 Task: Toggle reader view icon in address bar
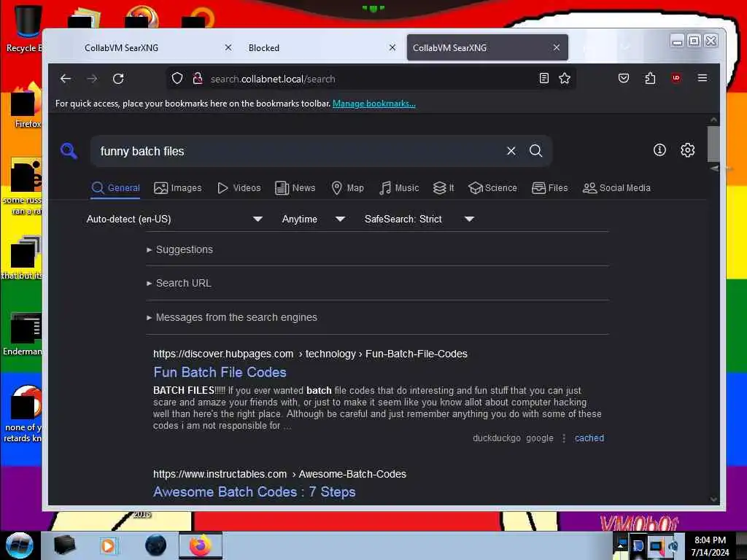(x=544, y=79)
